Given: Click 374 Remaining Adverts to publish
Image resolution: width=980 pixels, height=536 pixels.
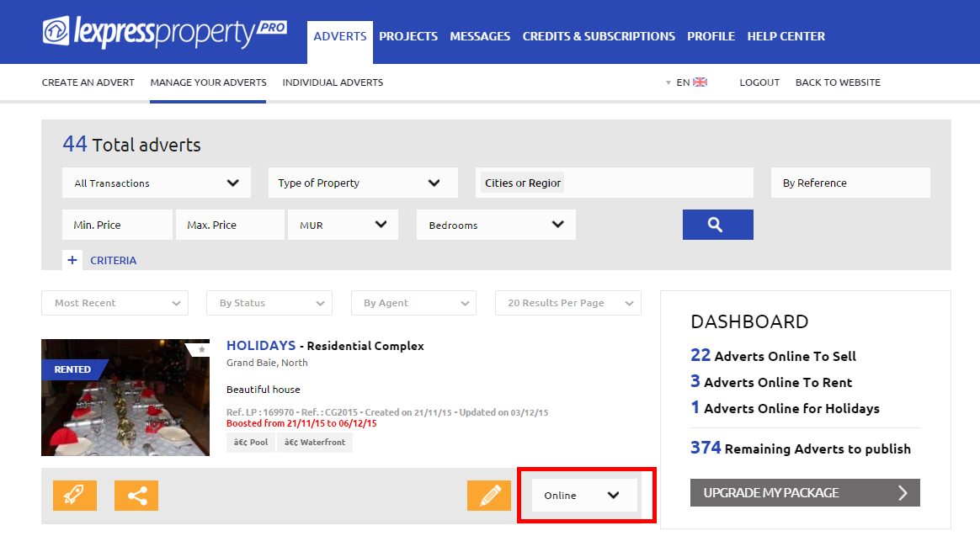Looking at the screenshot, I should click(801, 448).
